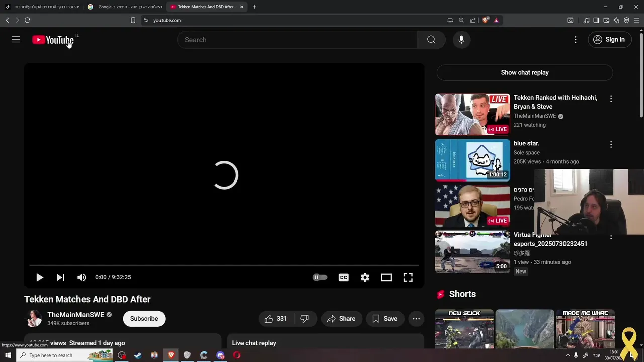The width and height of the screenshot is (644, 362).
Task: Open options menu for blue star. video
Action: (611, 144)
